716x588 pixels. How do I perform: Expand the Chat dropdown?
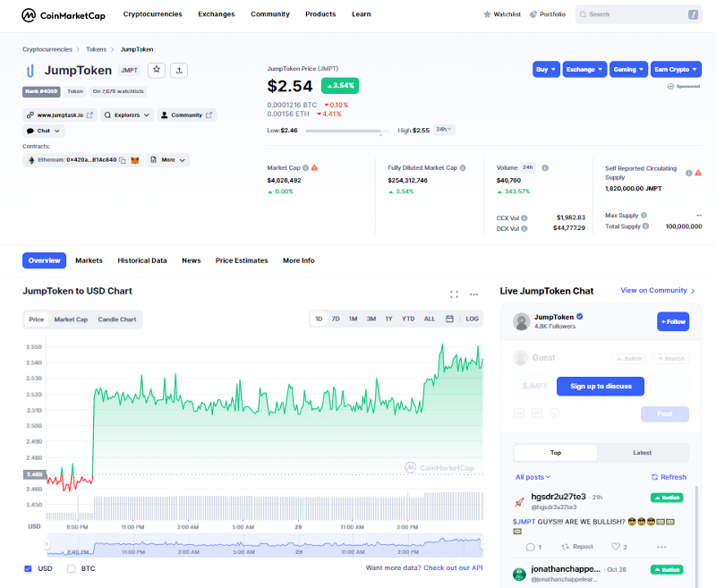43,131
